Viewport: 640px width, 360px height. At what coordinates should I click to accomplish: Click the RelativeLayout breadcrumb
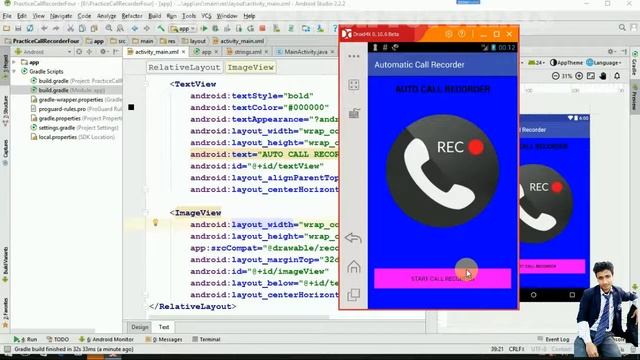tap(184, 67)
